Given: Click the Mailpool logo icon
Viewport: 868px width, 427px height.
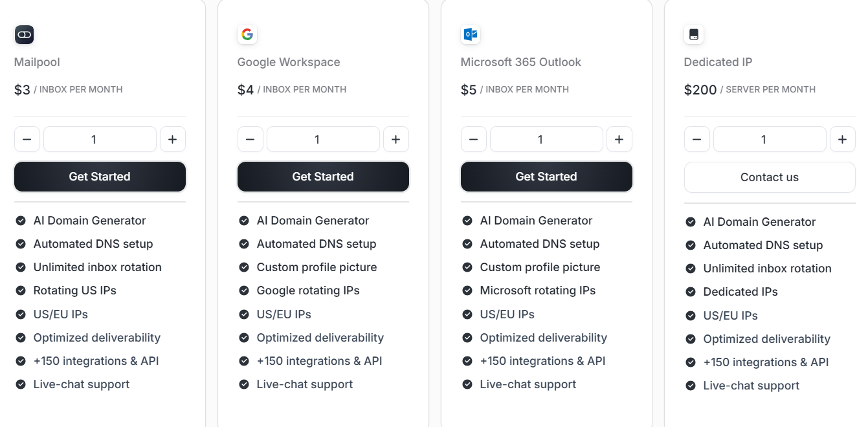Looking at the screenshot, I should coord(24,34).
